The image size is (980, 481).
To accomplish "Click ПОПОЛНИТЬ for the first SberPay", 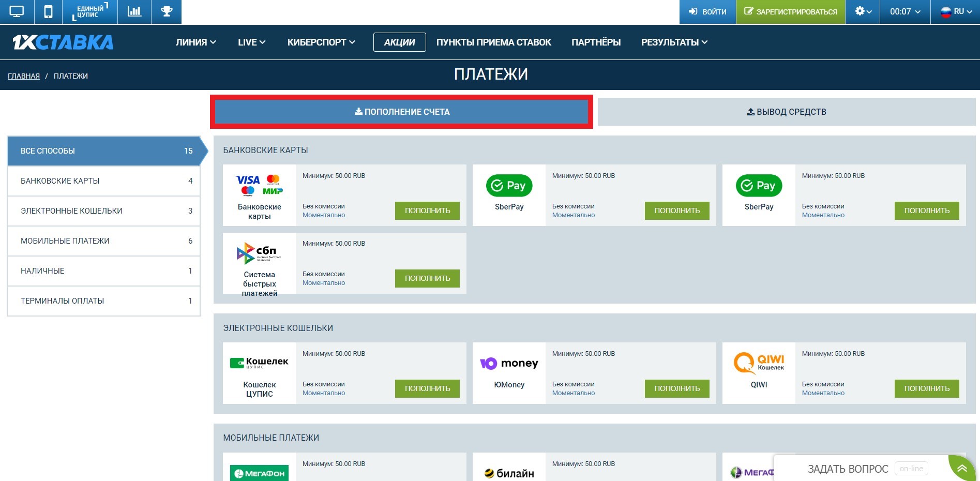I will pos(677,211).
